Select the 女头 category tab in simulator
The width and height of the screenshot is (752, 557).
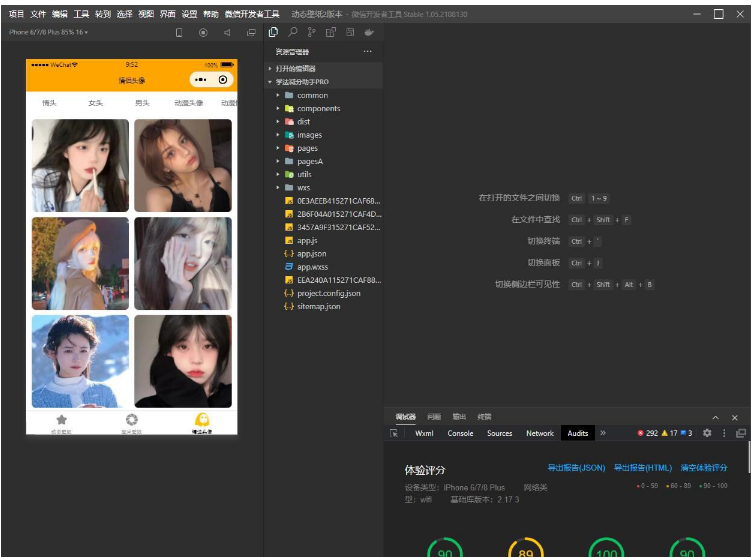pos(95,103)
